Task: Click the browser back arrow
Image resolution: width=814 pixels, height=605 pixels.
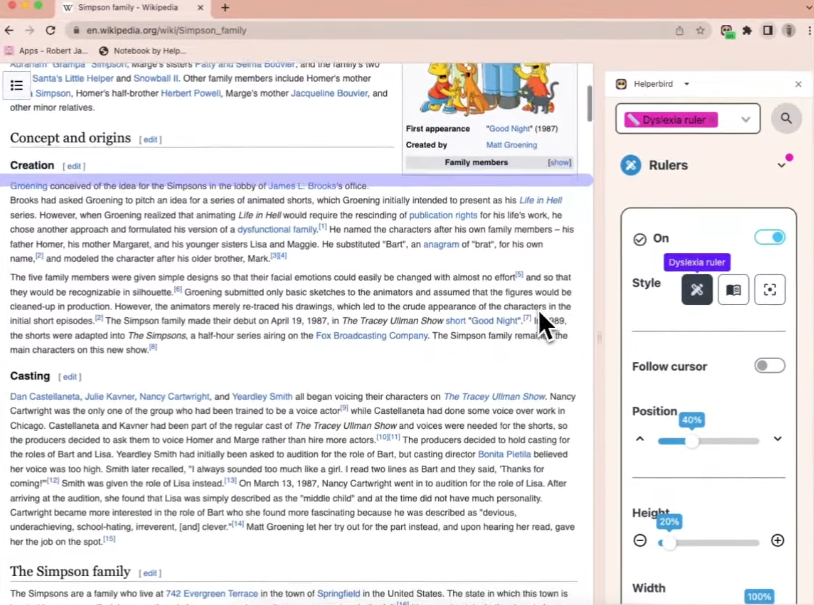Action: (9, 30)
